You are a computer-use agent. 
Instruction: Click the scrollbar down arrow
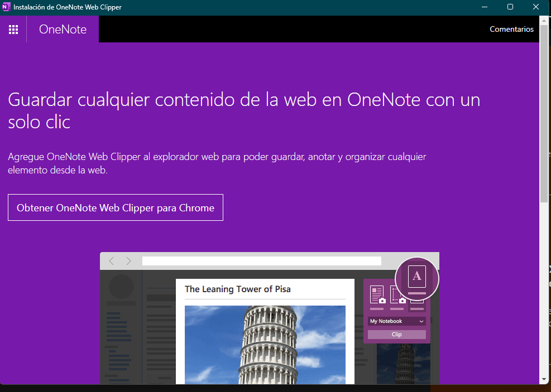coord(544,380)
